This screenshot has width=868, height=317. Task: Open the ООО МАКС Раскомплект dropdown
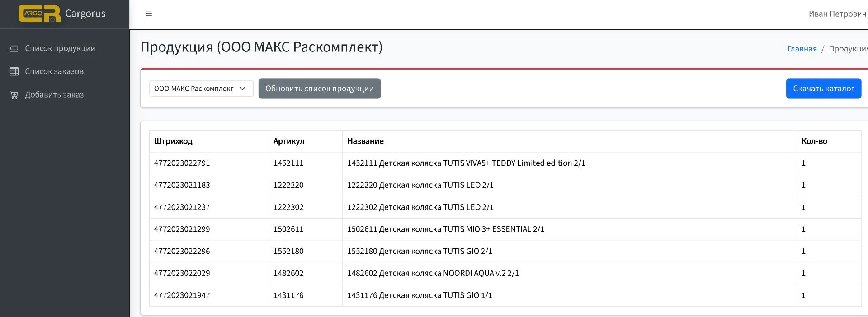201,89
